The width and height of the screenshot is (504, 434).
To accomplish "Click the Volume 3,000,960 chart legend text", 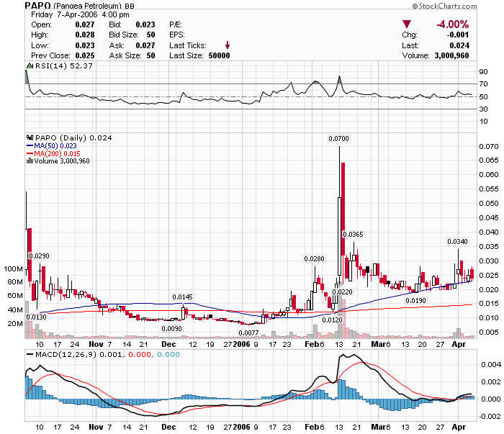I will (62, 161).
